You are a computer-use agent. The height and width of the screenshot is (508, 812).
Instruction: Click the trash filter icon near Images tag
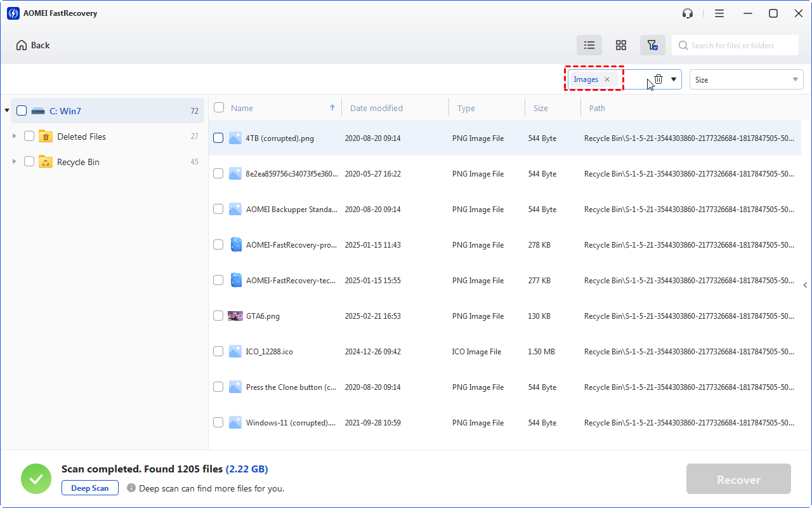[x=658, y=79]
